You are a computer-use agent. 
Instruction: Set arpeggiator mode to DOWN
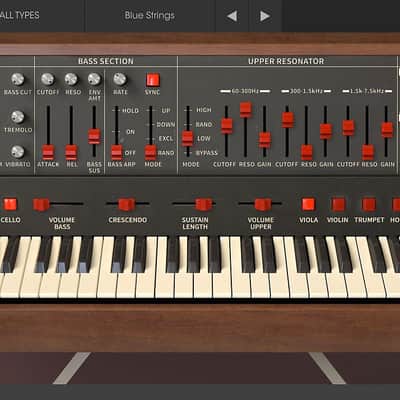(x=166, y=125)
